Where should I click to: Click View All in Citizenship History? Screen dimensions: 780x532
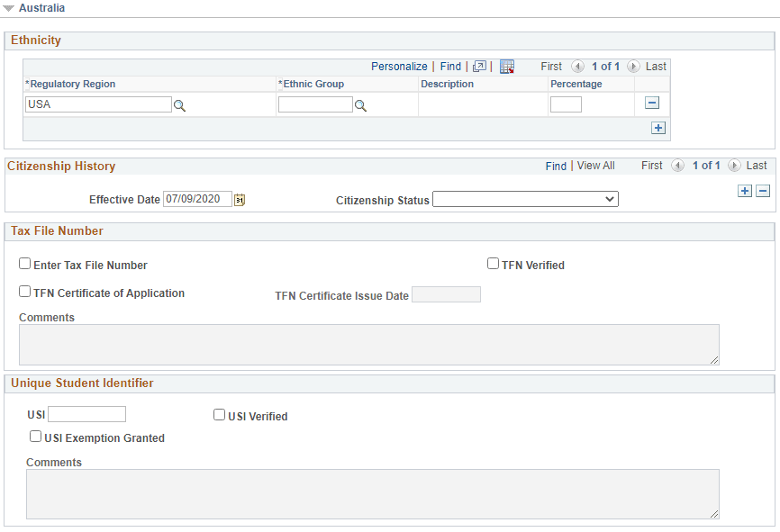click(595, 166)
